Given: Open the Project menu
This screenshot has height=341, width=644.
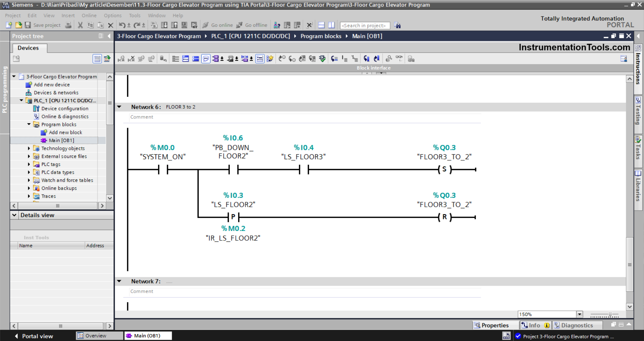Looking at the screenshot, I should tap(13, 15).
